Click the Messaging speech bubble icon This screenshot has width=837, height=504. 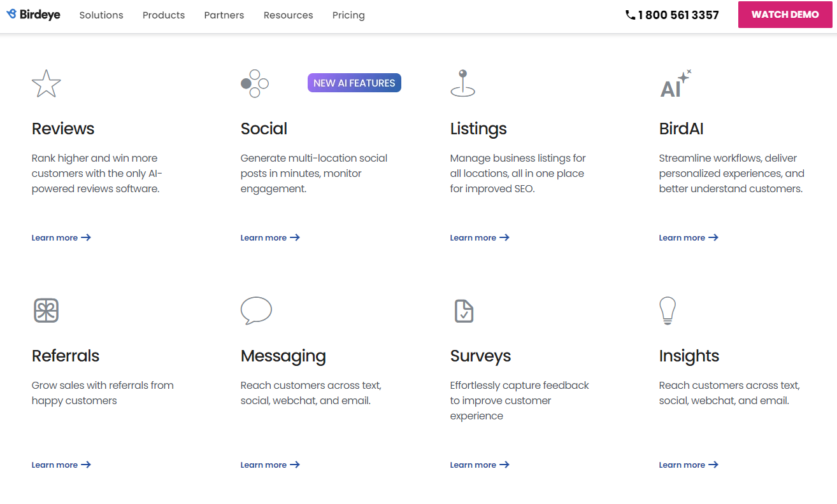[256, 311]
